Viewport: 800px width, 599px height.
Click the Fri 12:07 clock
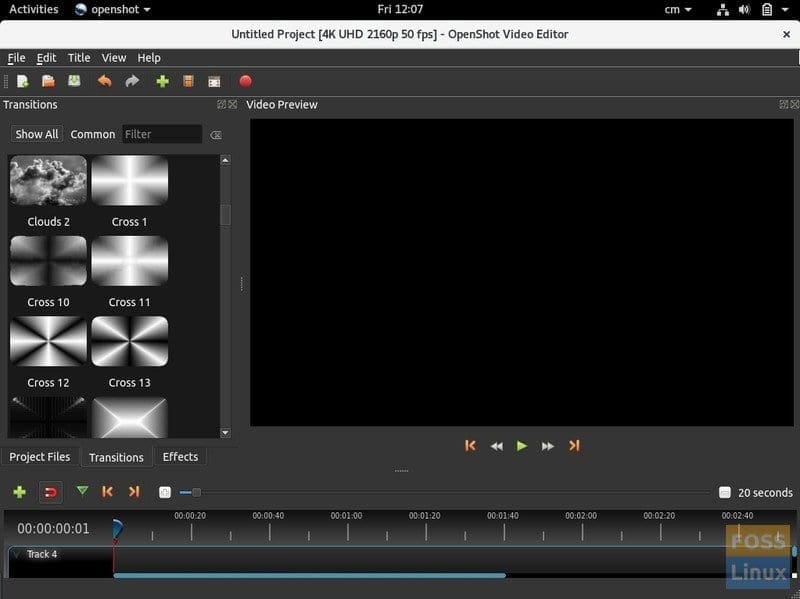(x=400, y=9)
